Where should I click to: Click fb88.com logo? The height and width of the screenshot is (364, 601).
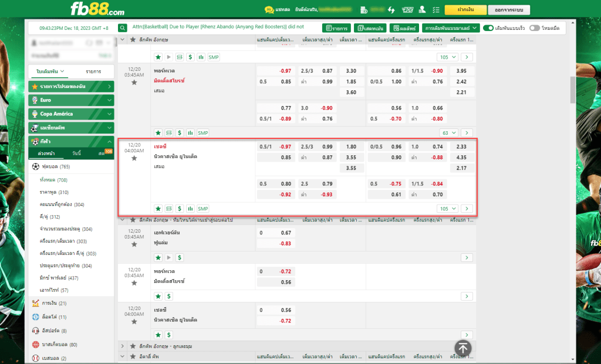[x=97, y=9]
